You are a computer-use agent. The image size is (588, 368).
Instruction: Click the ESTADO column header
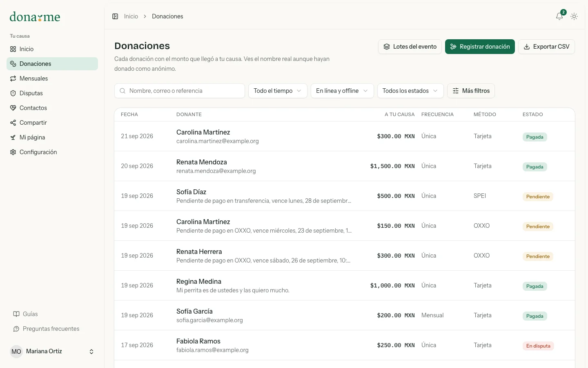[x=533, y=114]
